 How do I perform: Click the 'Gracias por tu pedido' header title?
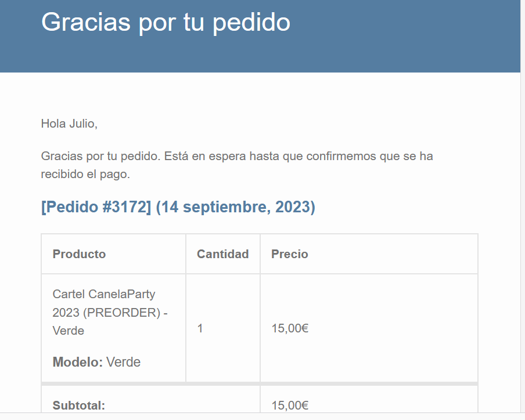pos(166,23)
